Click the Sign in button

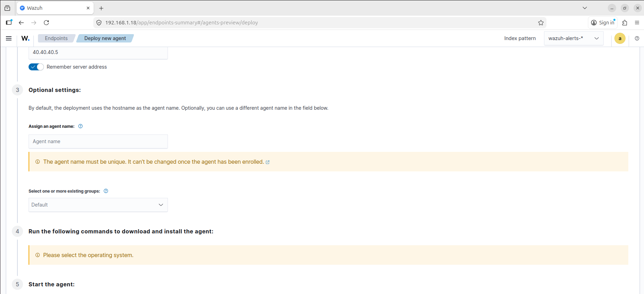tap(603, 23)
